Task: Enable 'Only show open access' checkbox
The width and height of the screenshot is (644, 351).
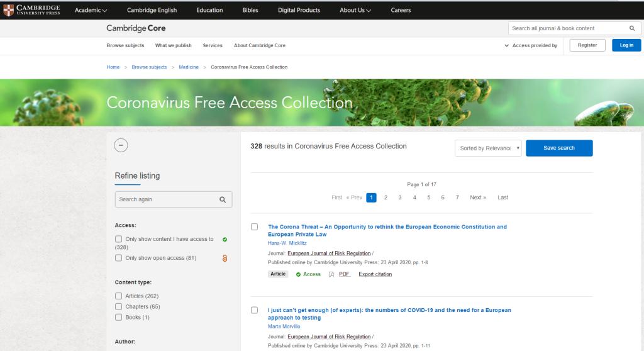Action: [119, 258]
